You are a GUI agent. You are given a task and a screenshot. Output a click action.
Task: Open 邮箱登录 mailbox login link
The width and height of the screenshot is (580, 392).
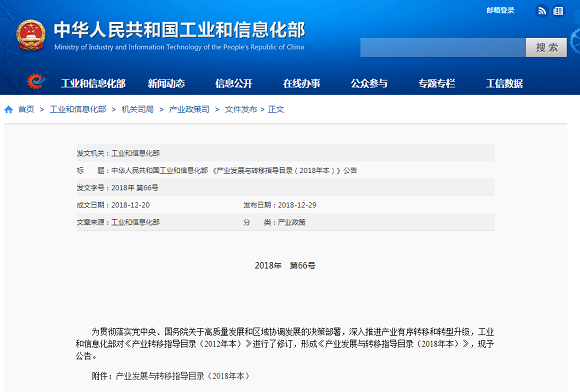click(x=500, y=10)
